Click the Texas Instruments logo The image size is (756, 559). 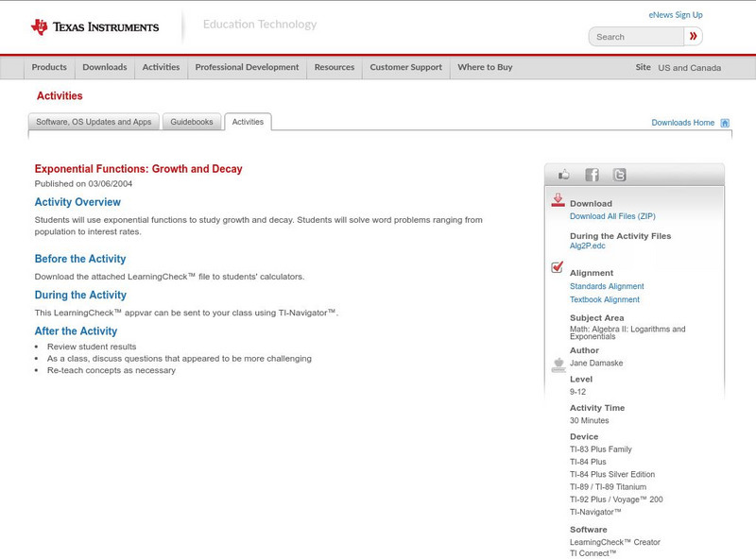click(x=94, y=26)
